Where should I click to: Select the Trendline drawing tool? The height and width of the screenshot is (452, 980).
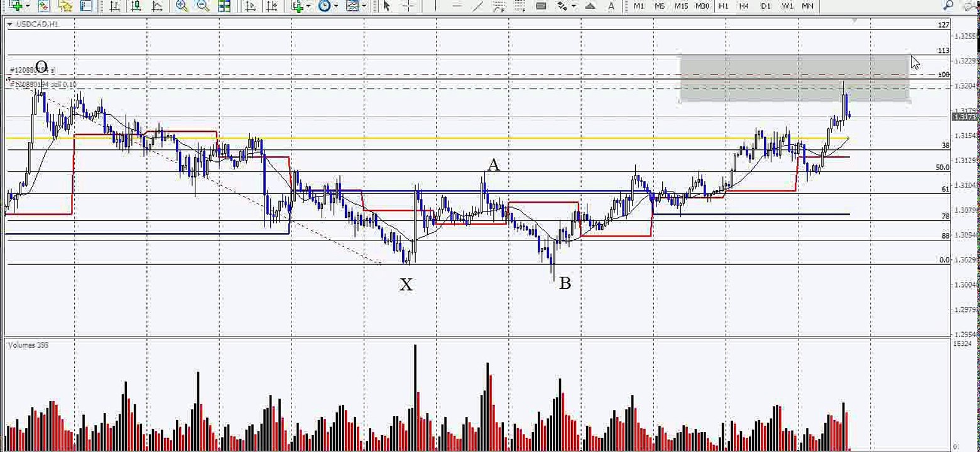478,6
